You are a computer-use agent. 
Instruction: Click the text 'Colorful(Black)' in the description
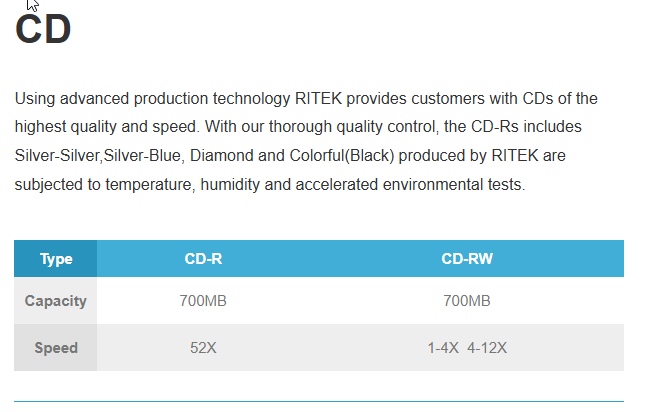pyautogui.click(x=325, y=156)
